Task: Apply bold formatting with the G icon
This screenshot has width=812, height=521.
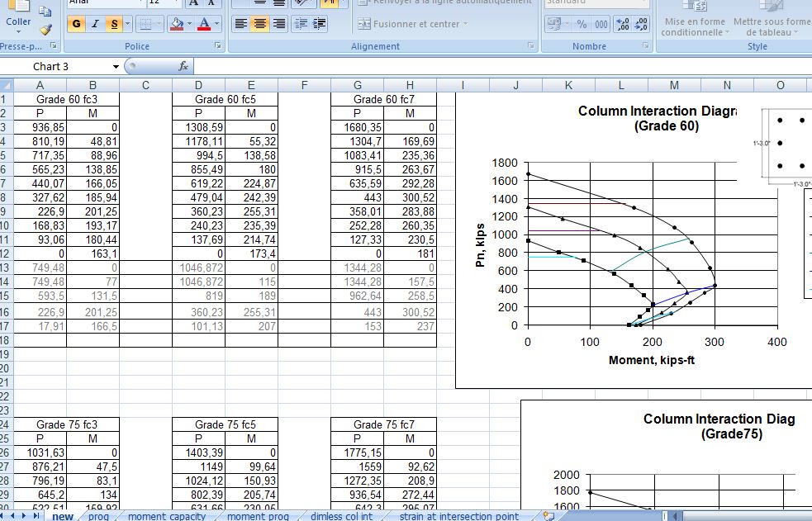Action: [x=75, y=23]
